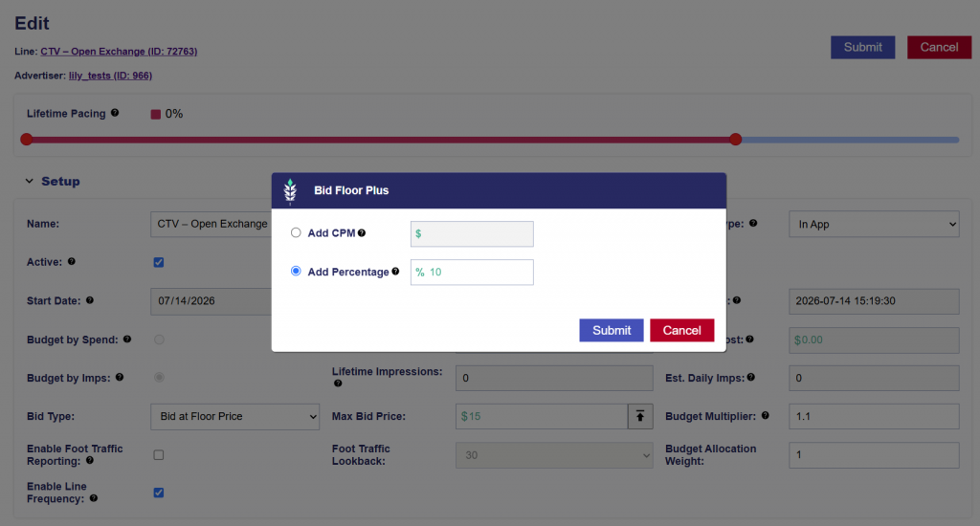Viewport: 980px width, 526px height.
Task: Click the help icon next to Add CPM
Action: coord(361,233)
